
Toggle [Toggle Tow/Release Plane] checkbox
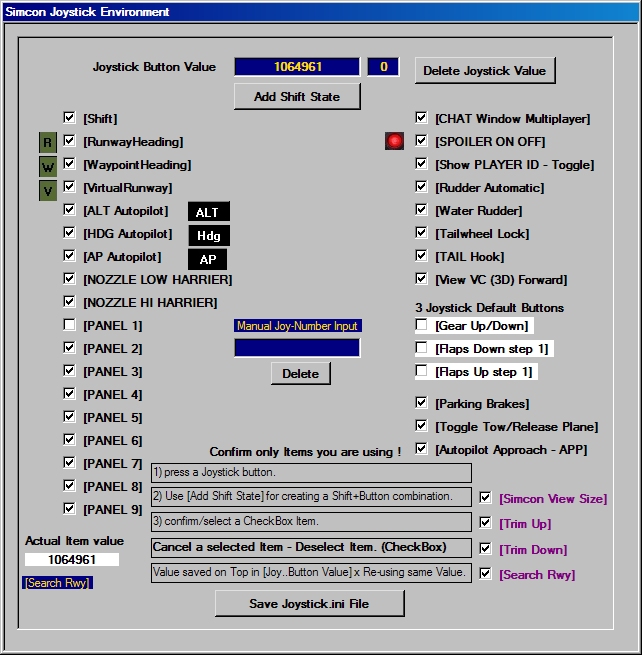point(421,426)
